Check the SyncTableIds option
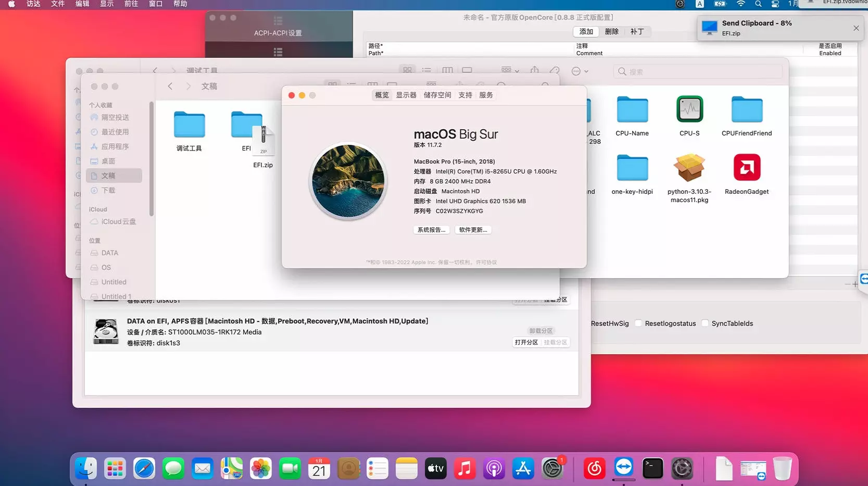This screenshot has height=486, width=868. tap(705, 323)
